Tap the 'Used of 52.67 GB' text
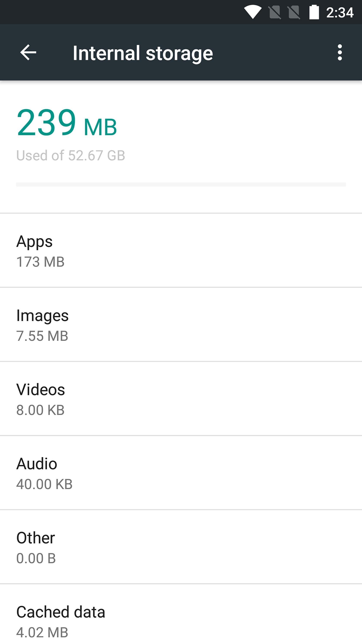The width and height of the screenshot is (362, 644). point(71,155)
